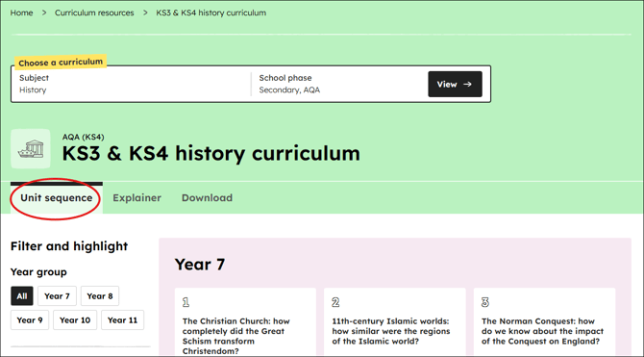Open unit 2 11th-century Islamic worlds card

pos(395,322)
